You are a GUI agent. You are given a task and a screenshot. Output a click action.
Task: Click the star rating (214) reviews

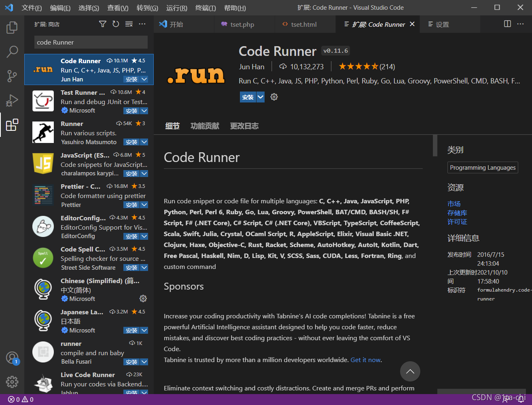367,66
